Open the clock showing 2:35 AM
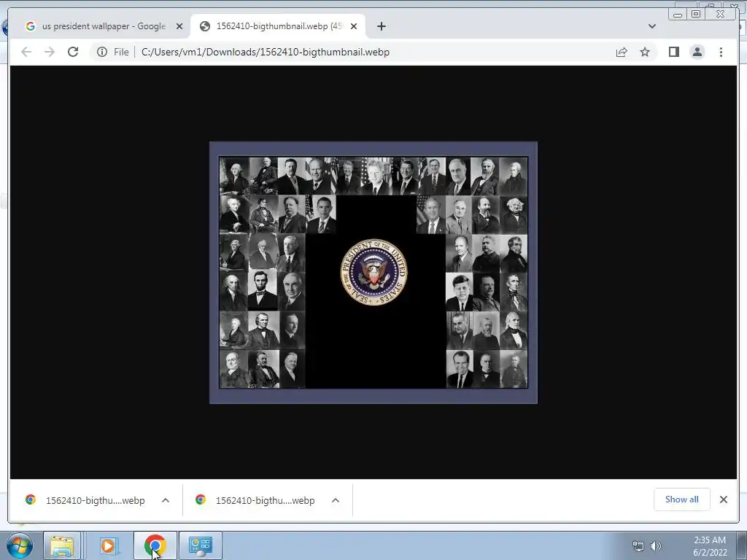This screenshot has height=560, width=747. click(x=709, y=545)
